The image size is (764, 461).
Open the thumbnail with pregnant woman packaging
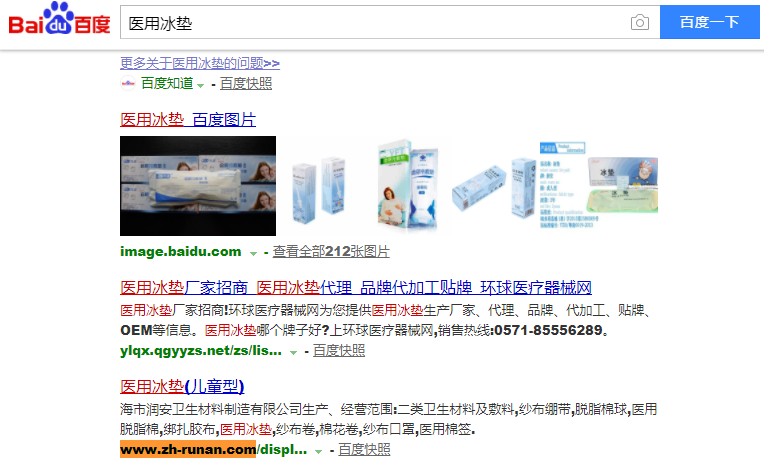pyautogui.click(x=408, y=185)
